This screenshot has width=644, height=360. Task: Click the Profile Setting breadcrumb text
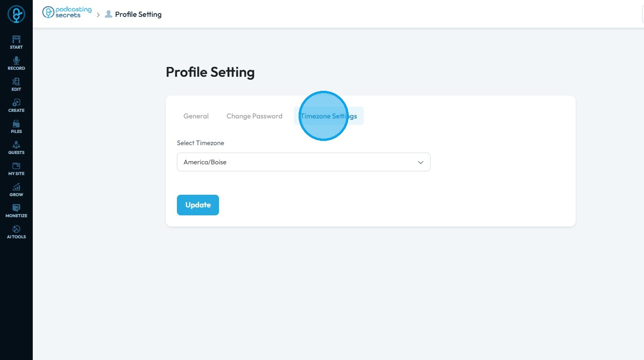138,15
